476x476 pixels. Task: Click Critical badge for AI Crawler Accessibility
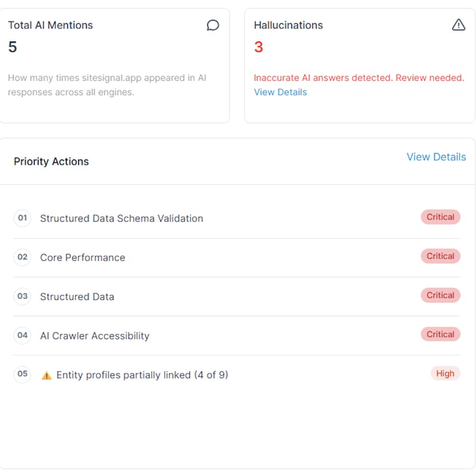click(x=440, y=334)
